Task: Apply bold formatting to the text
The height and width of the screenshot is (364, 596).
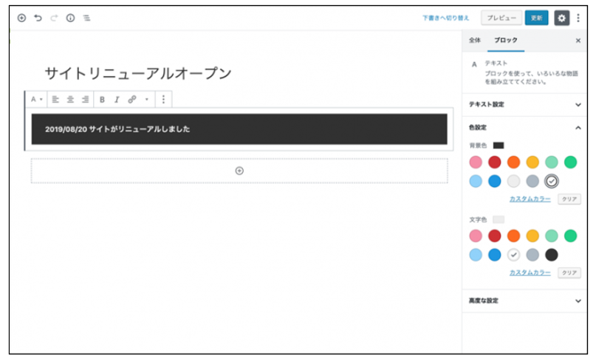Action: [x=102, y=99]
